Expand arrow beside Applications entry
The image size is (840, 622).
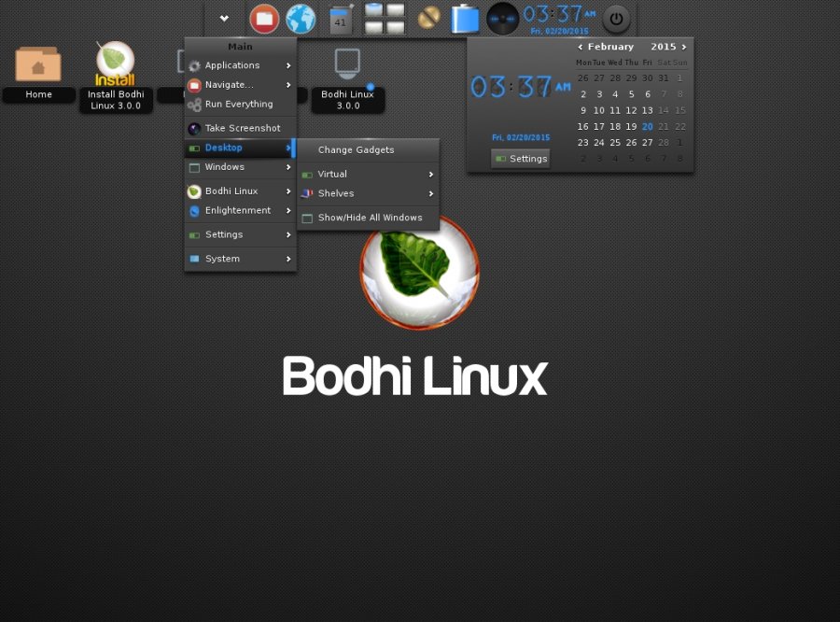(288, 65)
